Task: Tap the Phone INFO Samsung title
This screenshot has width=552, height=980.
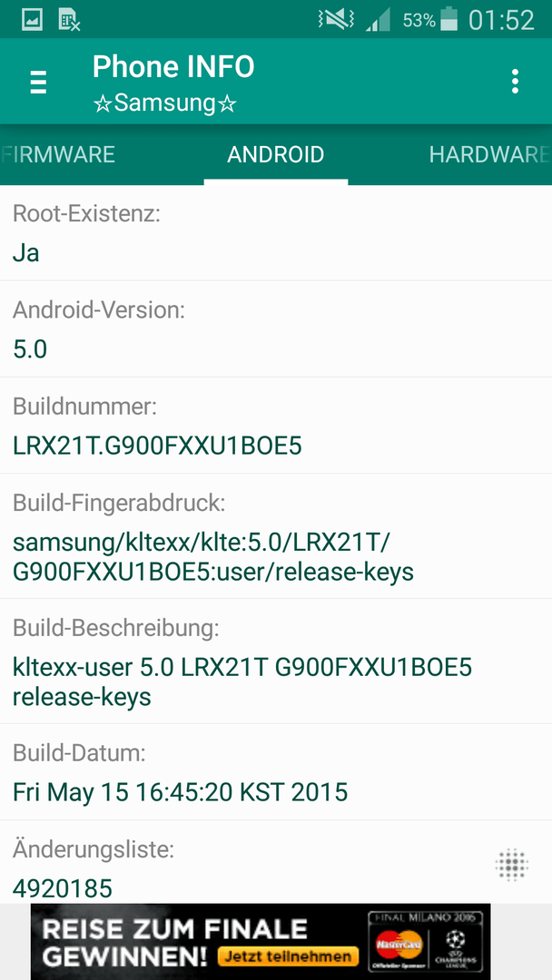Action: (173, 83)
